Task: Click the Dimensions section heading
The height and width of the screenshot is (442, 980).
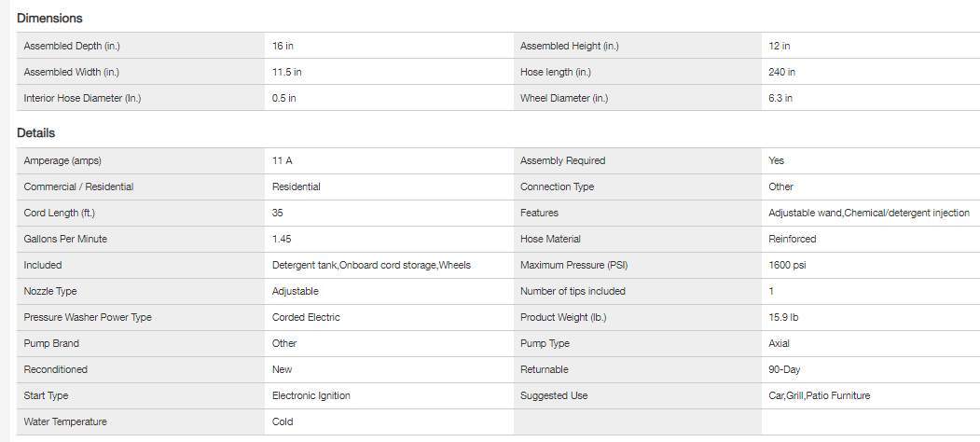Action: 49,18
